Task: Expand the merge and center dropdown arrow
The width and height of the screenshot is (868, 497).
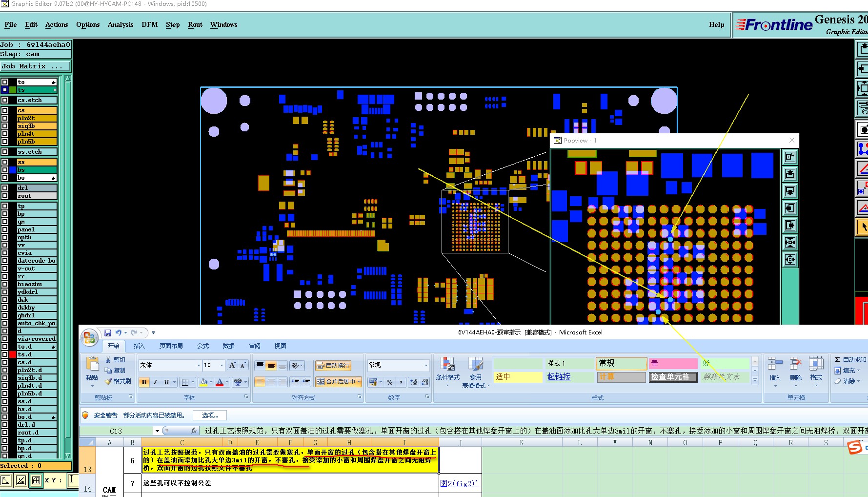Action: (359, 382)
